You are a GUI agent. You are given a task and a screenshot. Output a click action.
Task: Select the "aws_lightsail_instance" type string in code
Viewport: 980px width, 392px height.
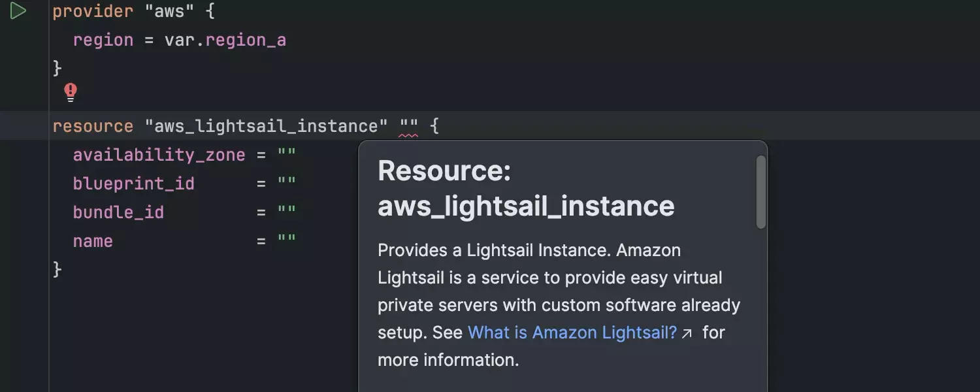coord(266,126)
